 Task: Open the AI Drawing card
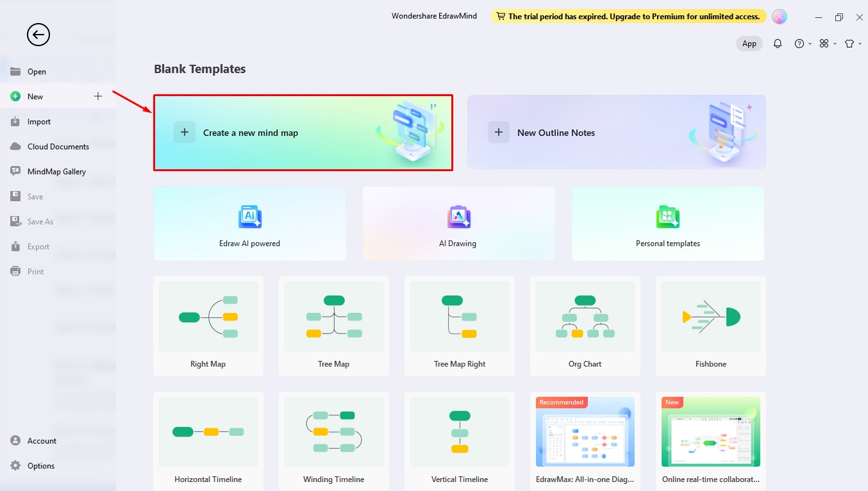[x=459, y=224]
